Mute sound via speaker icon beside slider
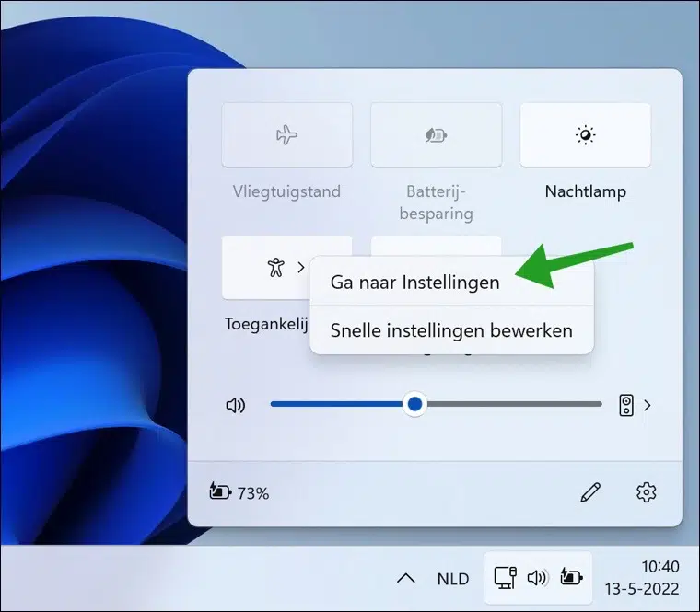The height and width of the screenshot is (612, 700). [x=236, y=405]
